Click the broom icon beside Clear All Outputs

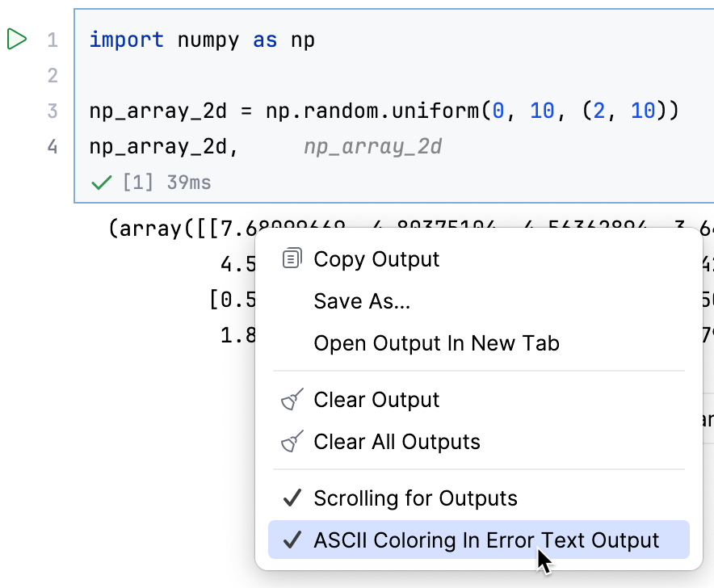(291, 441)
